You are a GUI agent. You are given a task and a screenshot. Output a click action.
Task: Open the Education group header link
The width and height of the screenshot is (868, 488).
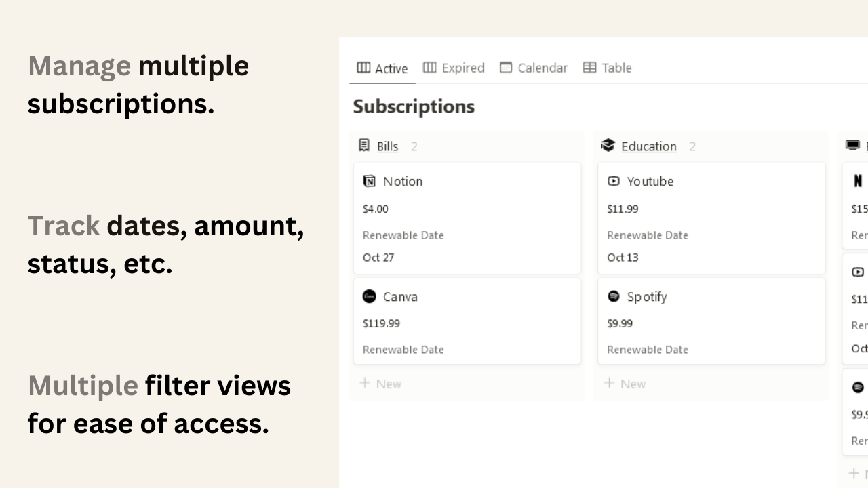coord(649,146)
